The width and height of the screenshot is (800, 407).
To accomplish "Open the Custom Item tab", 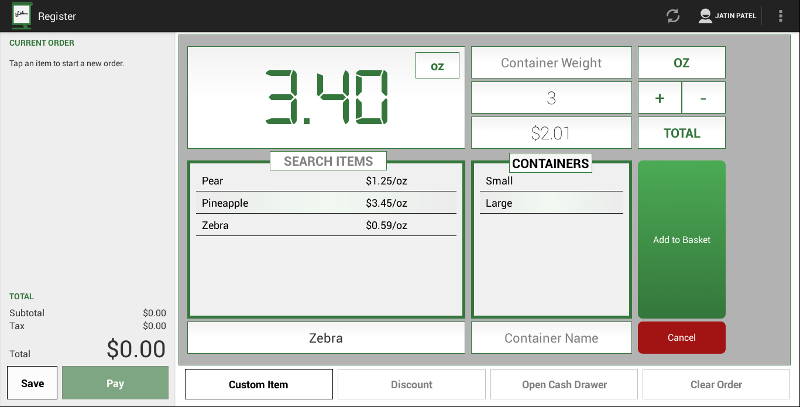I will pyautogui.click(x=259, y=385).
